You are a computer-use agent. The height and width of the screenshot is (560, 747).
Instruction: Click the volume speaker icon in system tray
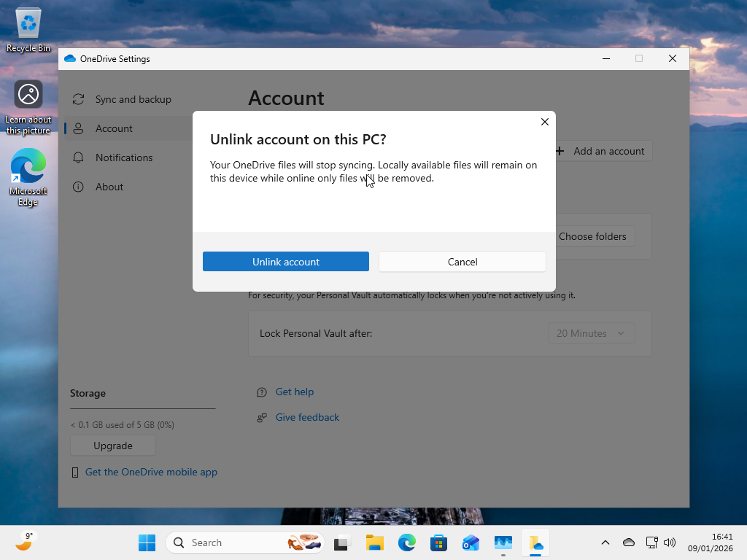(669, 542)
